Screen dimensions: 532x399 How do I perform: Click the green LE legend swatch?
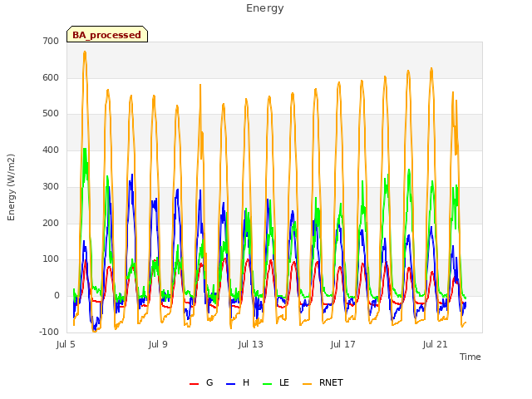pos(268,384)
